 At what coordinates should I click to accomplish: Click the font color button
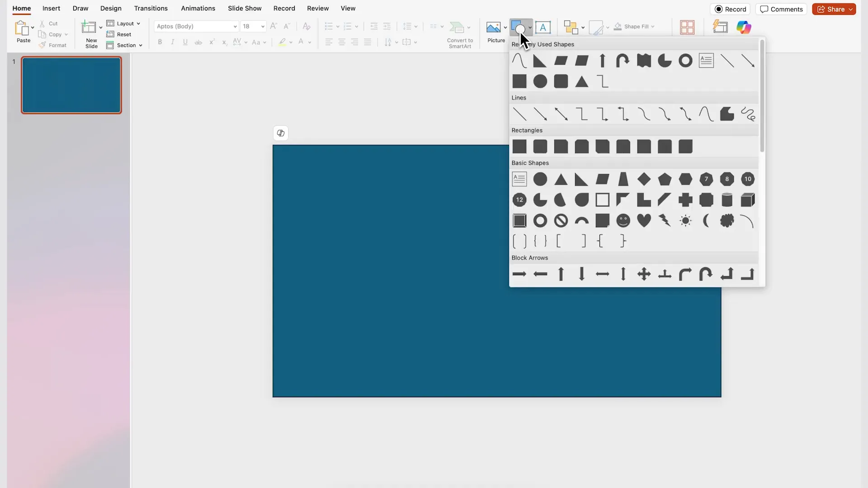tap(301, 42)
